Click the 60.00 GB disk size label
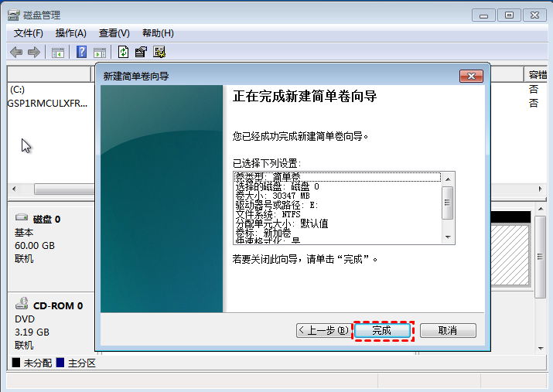Screen dimensions: 553x392 point(35,246)
